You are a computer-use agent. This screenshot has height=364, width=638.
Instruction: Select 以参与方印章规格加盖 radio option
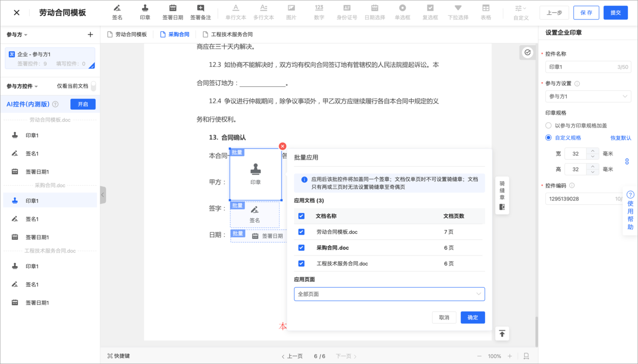(x=549, y=126)
